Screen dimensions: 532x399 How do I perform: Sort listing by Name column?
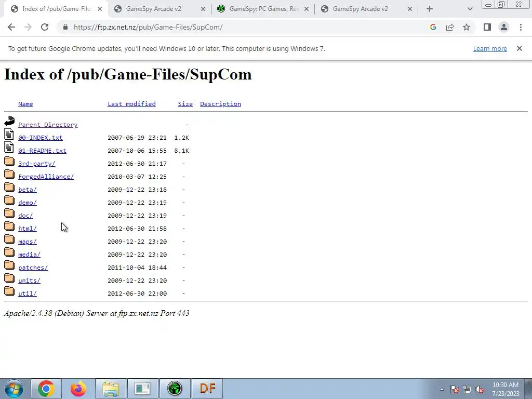coord(25,104)
